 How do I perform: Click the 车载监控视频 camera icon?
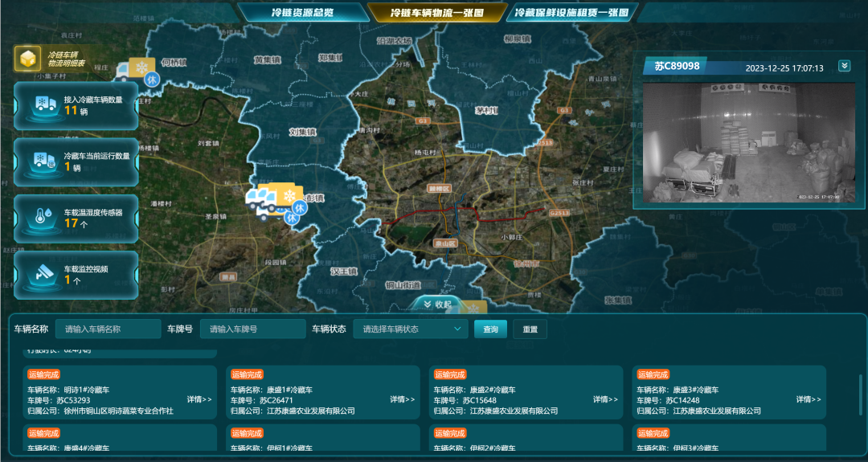40,275
